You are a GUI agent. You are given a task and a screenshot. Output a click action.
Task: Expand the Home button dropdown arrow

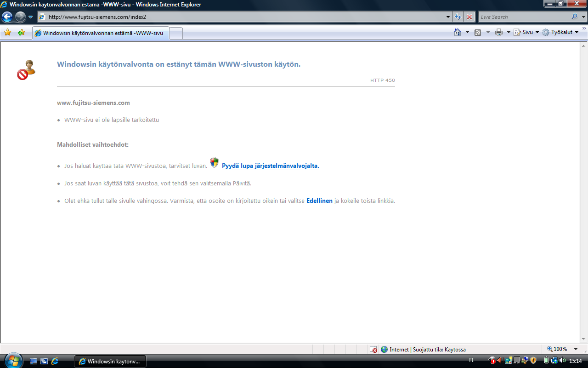click(467, 32)
